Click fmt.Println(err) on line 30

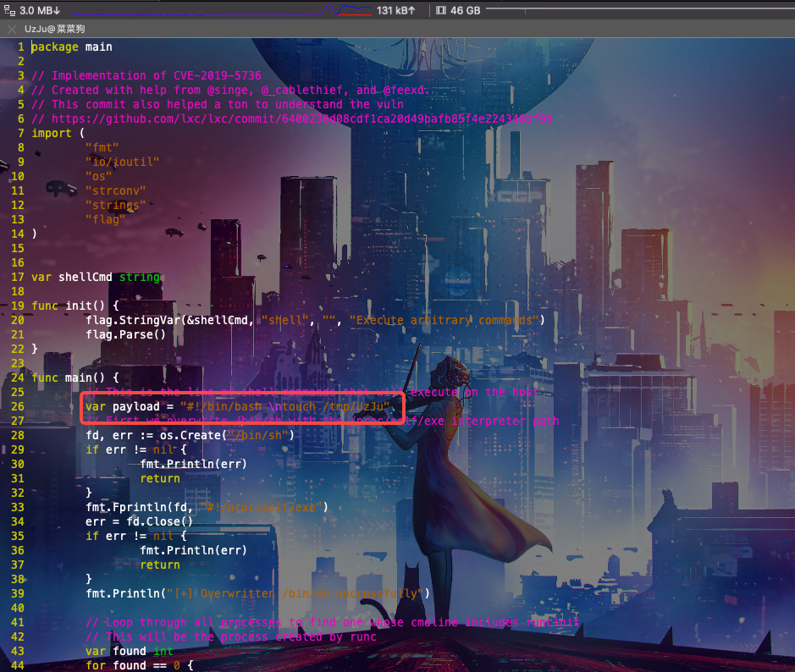(193, 464)
